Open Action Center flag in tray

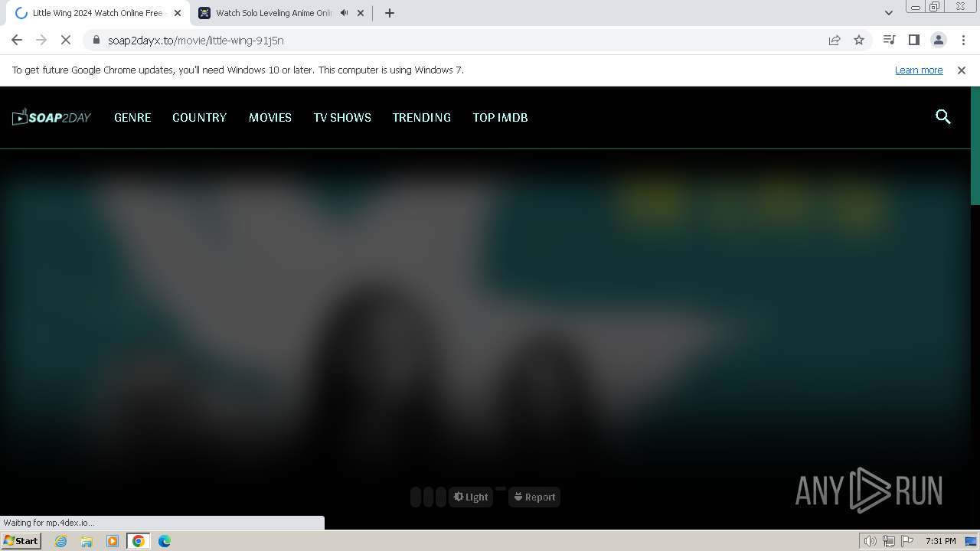click(x=907, y=541)
